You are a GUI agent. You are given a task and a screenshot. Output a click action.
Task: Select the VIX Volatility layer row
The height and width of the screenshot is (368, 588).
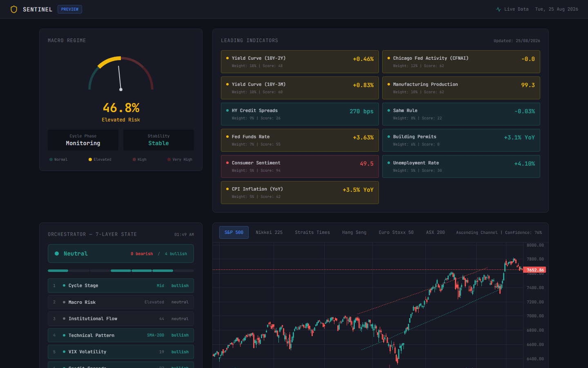coord(121,352)
